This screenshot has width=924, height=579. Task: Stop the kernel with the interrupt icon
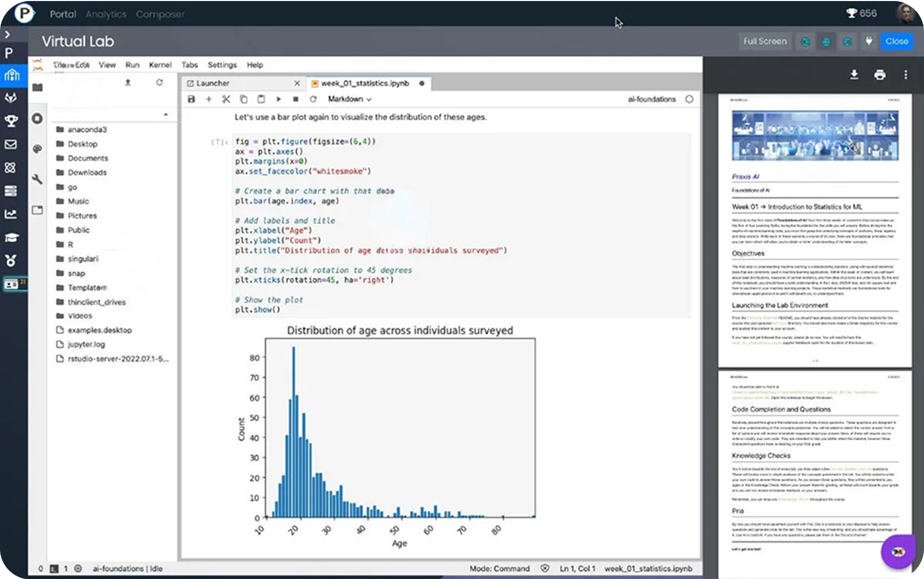coord(296,99)
